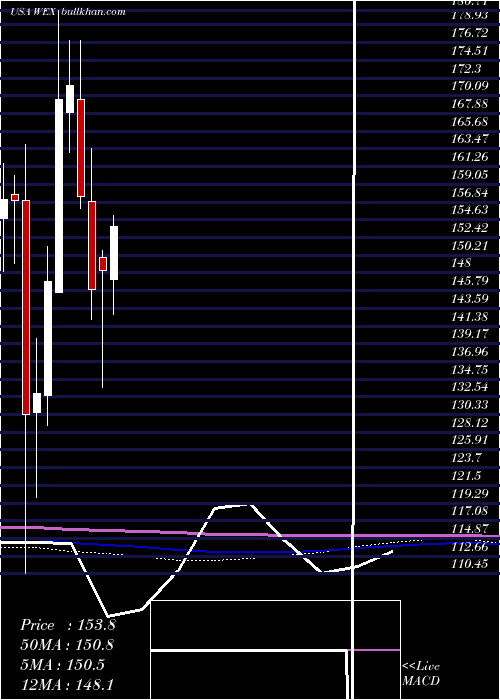Select the 125.91 axis label

[469, 440]
